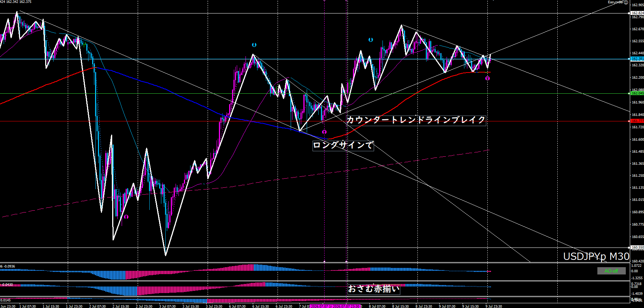Viewport: 644px width, 308px height.
Task: Click the magenta arrow marker near 9 Jul 23:30
Action: pos(487,78)
